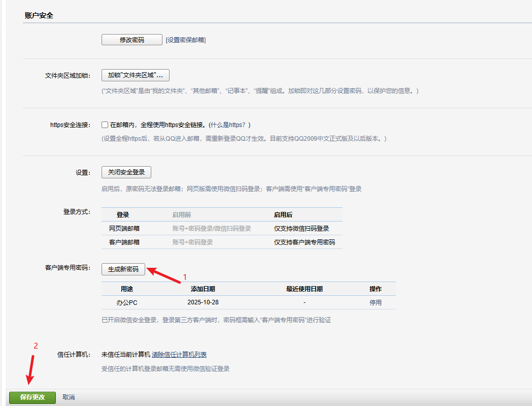Click the 添加日期 column header
This screenshot has width=532, height=406.
[203, 289]
